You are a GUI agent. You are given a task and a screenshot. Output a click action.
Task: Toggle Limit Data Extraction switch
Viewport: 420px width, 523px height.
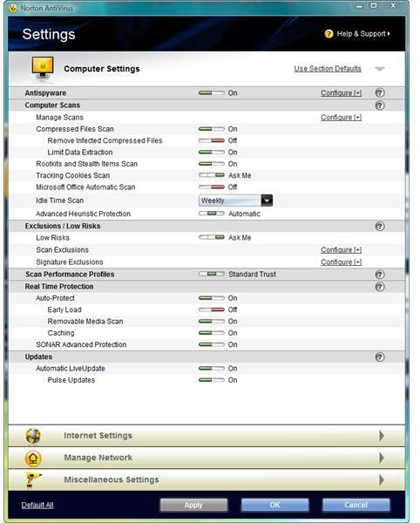pos(212,153)
